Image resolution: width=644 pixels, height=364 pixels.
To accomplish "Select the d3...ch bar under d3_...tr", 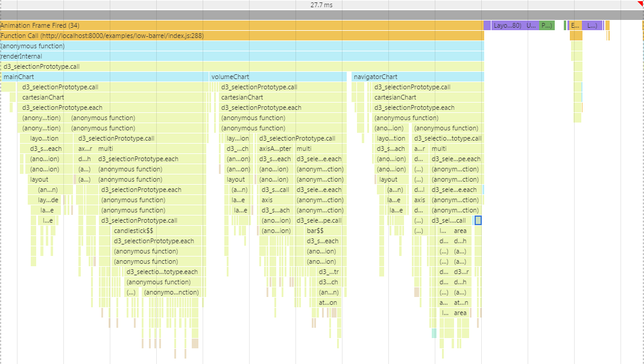I will tap(329, 283).
